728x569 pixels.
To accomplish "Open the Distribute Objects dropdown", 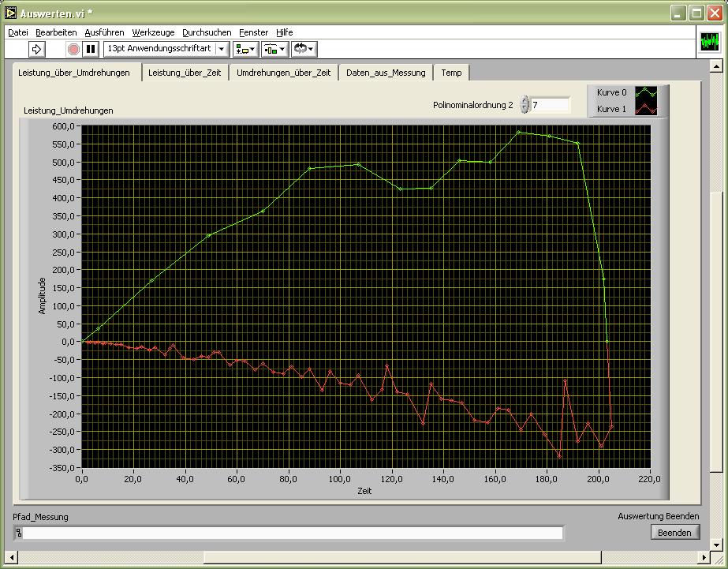I will (x=274, y=49).
